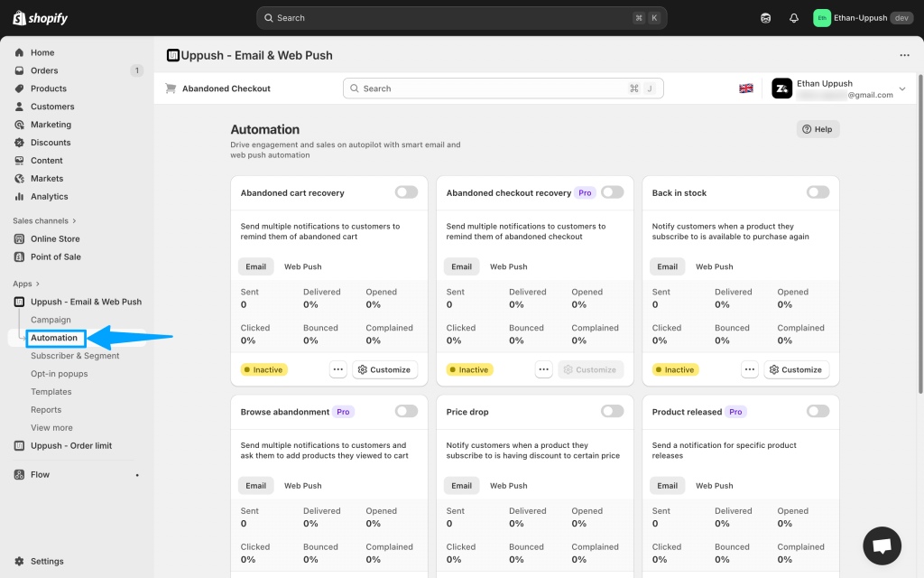The width and height of the screenshot is (924, 578).
Task: Click Customize on the Back in stock card
Action: tap(795, 369)
